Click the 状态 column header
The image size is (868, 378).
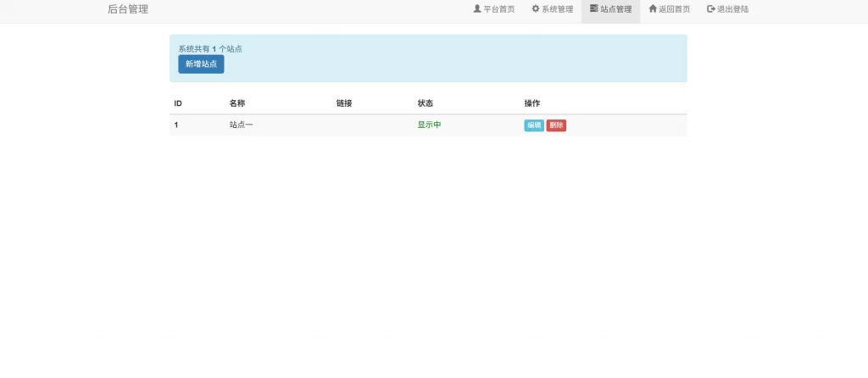click(x=426, y=103)
